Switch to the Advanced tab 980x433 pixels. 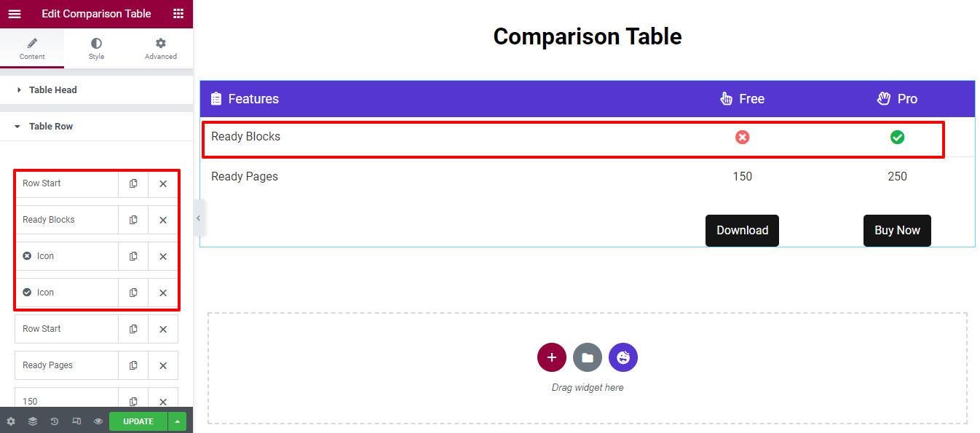coord(160,49)
